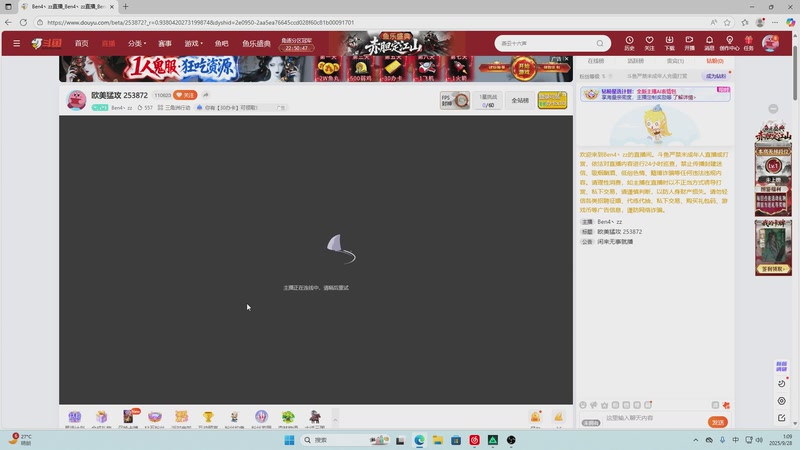Expand the 分类 dropdown in navigation
The image size is (800, 450).
click(137, 43)
